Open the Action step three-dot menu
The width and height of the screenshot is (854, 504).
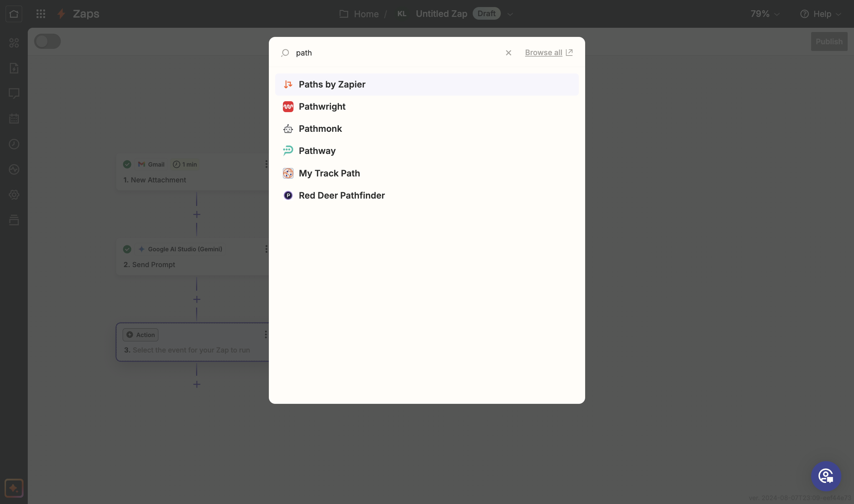266,335
